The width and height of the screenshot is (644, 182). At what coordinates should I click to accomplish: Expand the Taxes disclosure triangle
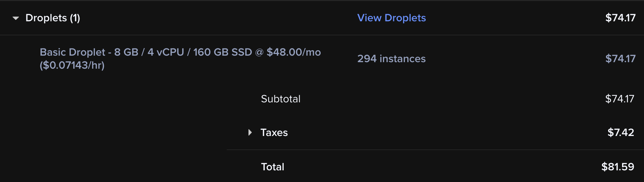[x=250, y=133]
